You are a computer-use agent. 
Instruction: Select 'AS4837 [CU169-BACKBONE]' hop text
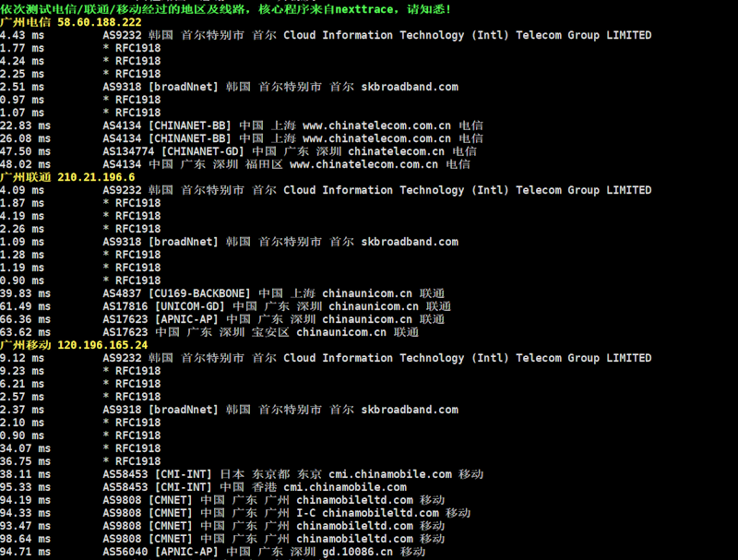[177, 293]
